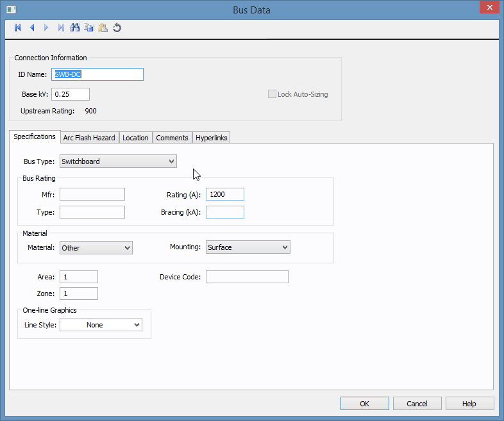Click the next record arrow icon

tap(46, 28)
